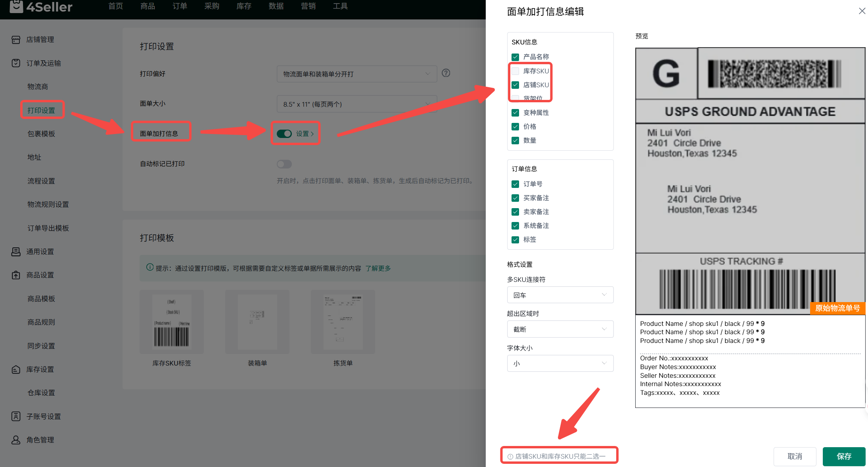868x467 pixels.
Task: Click the 子账号设置 sidebar icon
Action: [x=16, y=417]
